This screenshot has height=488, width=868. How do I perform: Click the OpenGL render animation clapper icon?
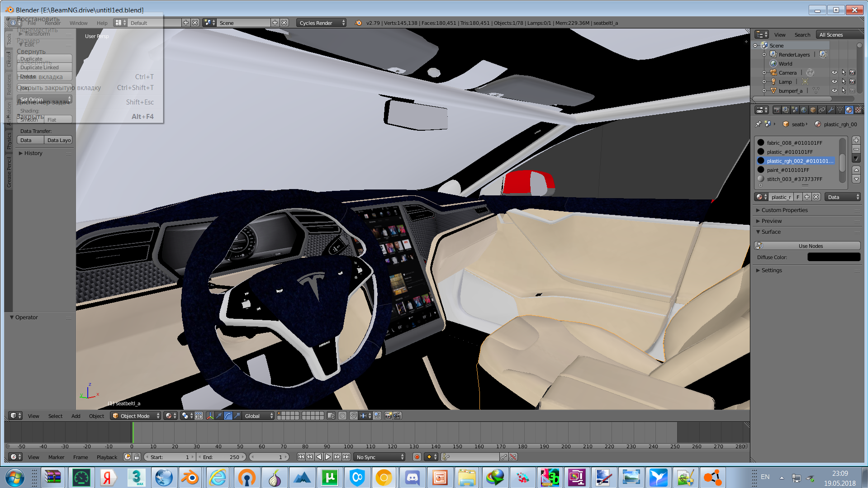[397, 416]
